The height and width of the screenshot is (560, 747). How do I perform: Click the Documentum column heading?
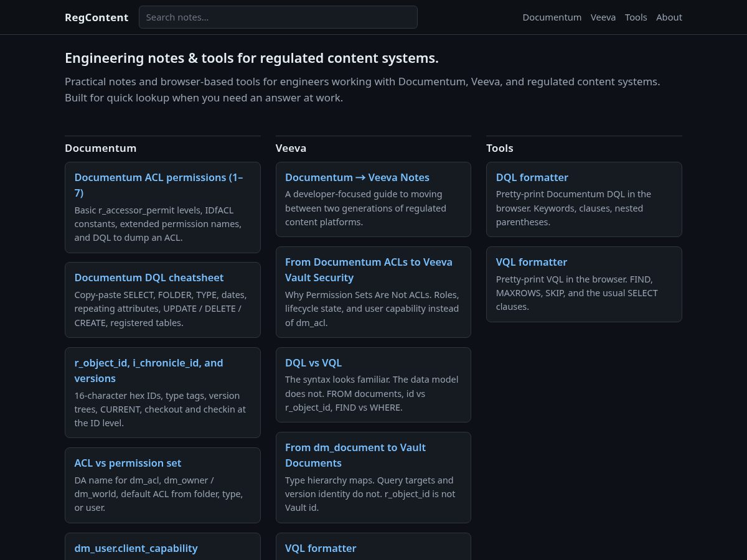[101, 148]
